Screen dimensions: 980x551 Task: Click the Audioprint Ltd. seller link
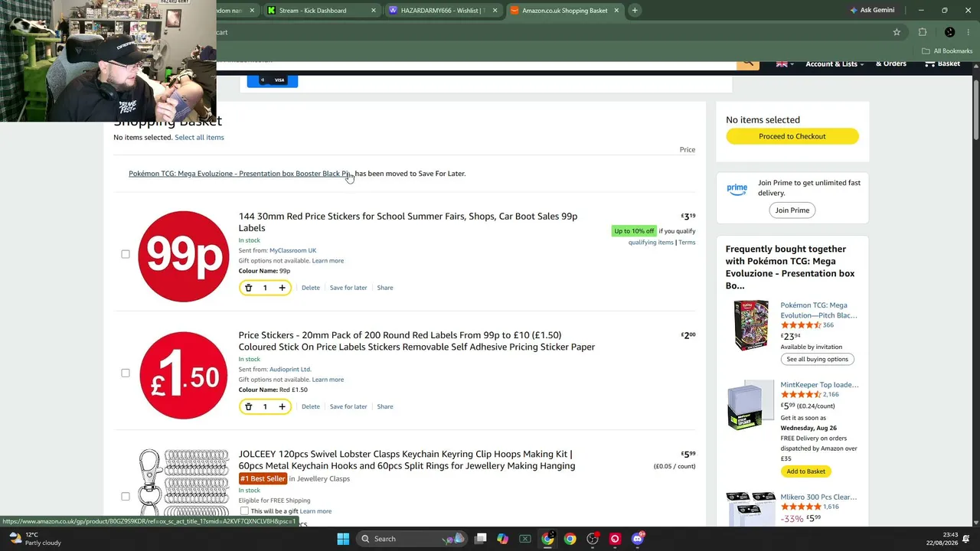pyautogui.click(x=290, y=369)
